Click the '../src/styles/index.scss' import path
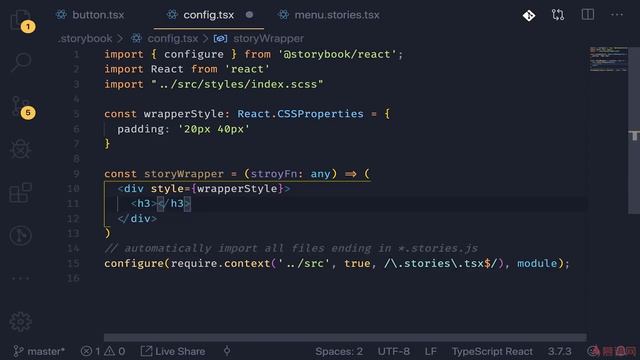The height and width of the screenshot is (360, 640). (x=237, y=84)
